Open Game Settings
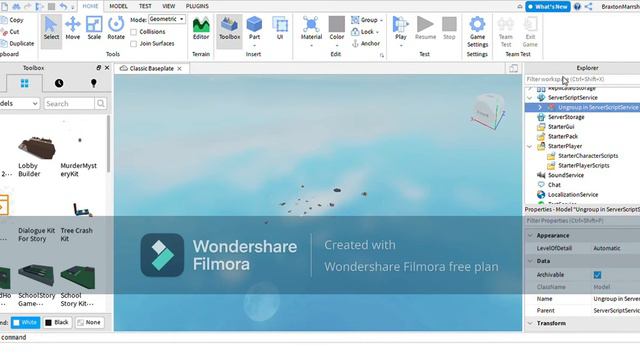This screenshot has width=640, height=360. 477,32
